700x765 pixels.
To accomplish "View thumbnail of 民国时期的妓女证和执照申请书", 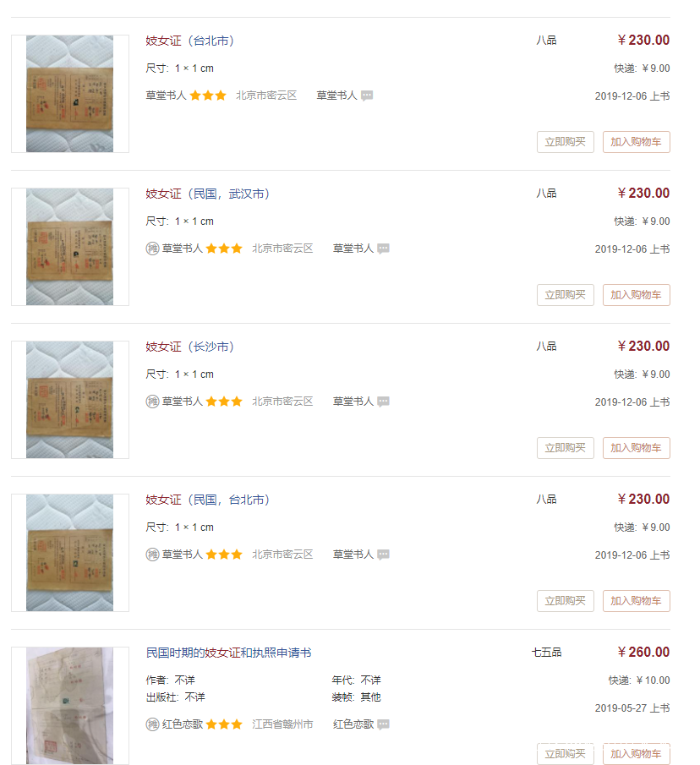I will tap(69, 706).
